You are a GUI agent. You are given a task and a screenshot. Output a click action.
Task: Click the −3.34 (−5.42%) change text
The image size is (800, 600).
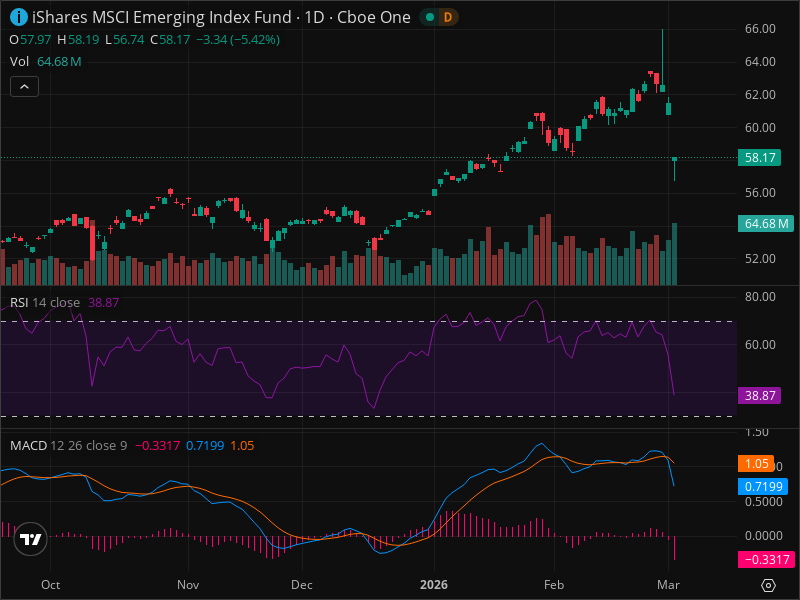238,40
